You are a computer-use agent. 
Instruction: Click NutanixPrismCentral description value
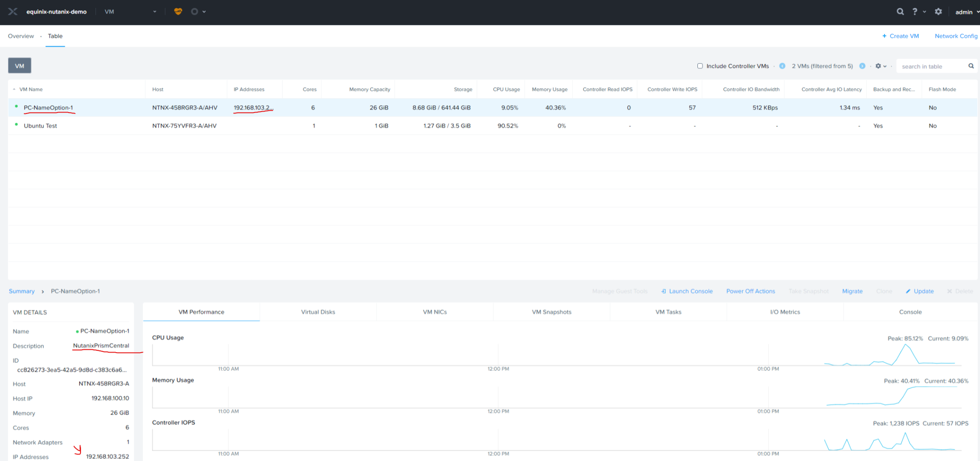[x=101, y=346]
